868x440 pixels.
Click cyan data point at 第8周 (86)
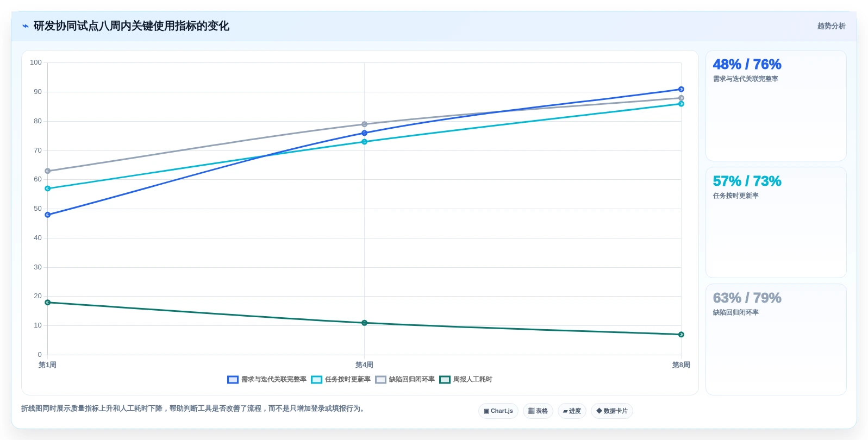pyautogui.click(x=681, y=104)
